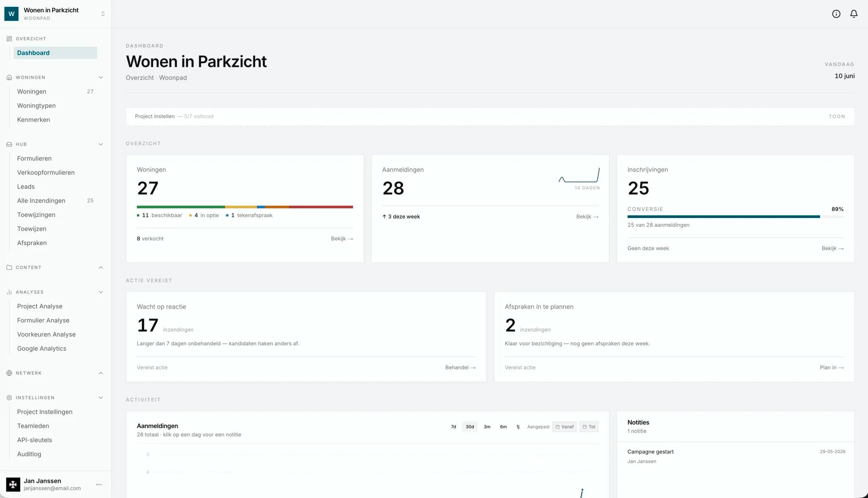Open API-sleutels settings
The width and height of the screenshot is (868, 498).
pyautogui.click(x=55, y=440)
